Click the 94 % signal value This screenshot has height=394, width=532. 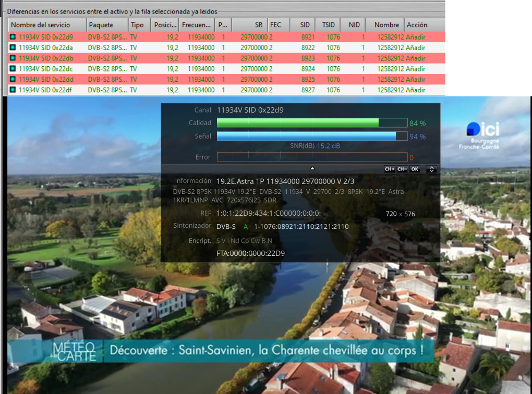[417, 137]
